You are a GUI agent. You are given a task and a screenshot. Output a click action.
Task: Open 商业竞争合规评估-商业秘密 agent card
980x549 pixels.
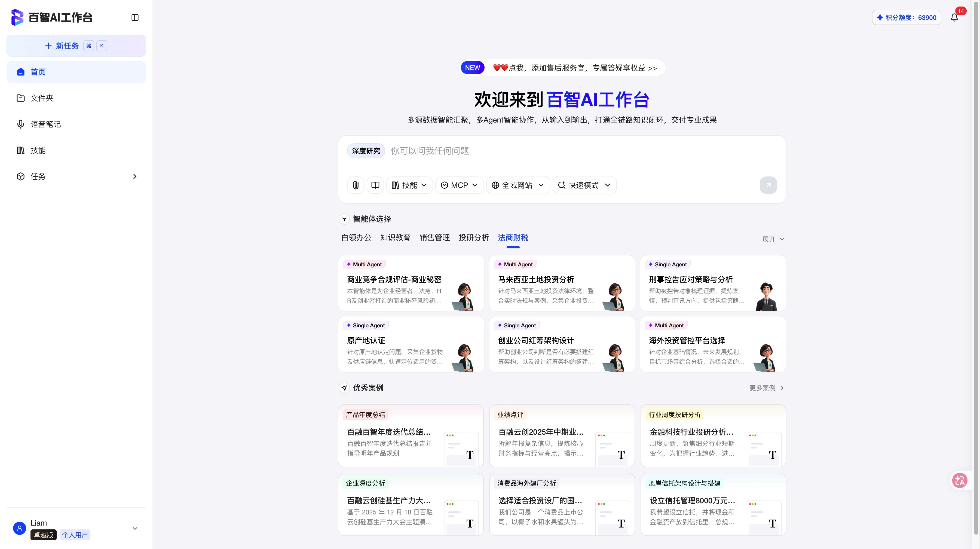(x=411, y=283)
